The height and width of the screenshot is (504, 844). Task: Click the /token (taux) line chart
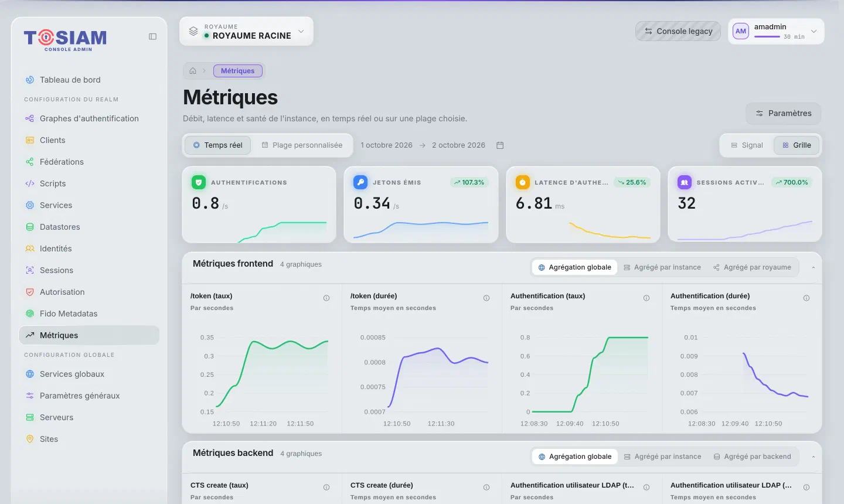click(272, 373)
